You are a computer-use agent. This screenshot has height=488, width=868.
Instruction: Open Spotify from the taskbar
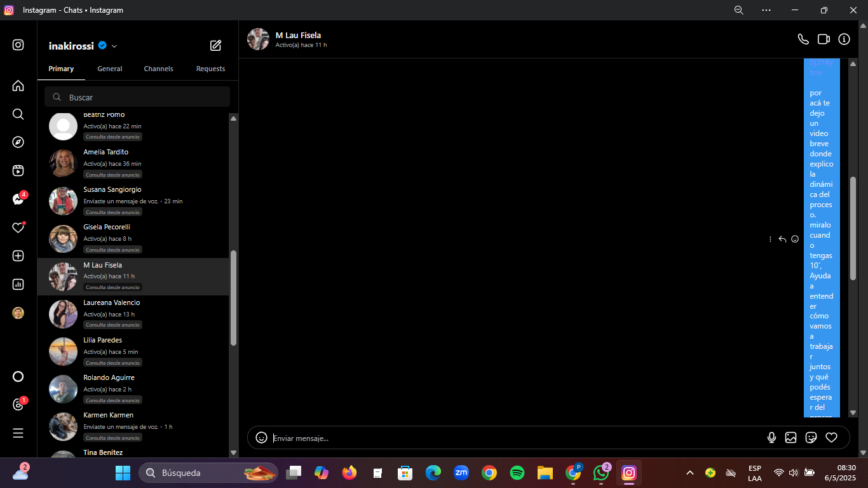click(517, 473)
